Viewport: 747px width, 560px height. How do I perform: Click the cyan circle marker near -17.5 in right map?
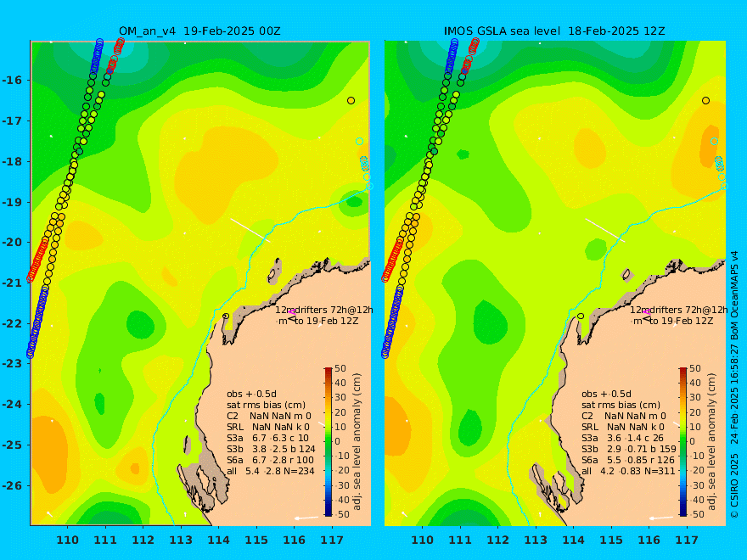pos(715,142)
